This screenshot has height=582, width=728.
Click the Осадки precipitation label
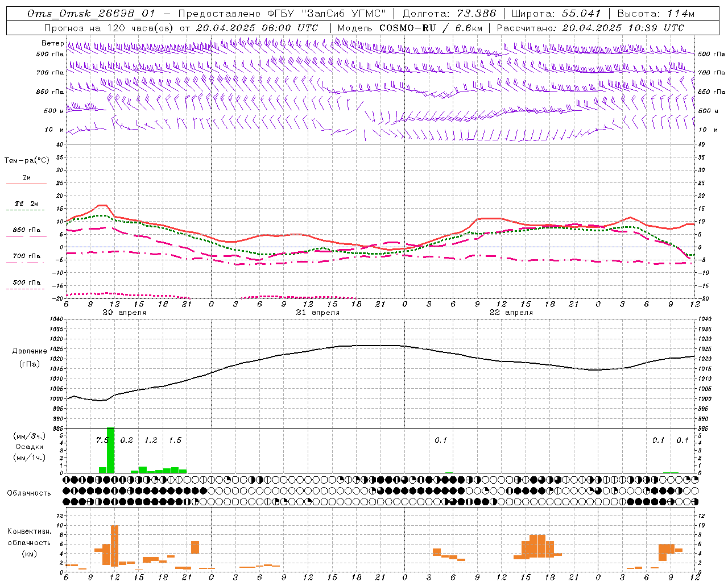click(x=30, y=447)
